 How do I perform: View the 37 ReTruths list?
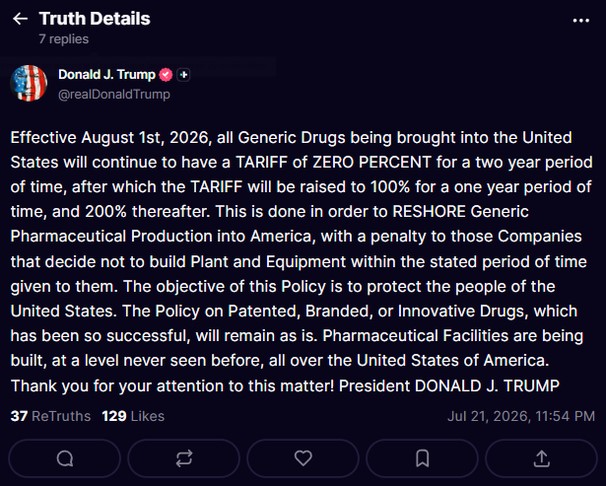coord(51,416)
